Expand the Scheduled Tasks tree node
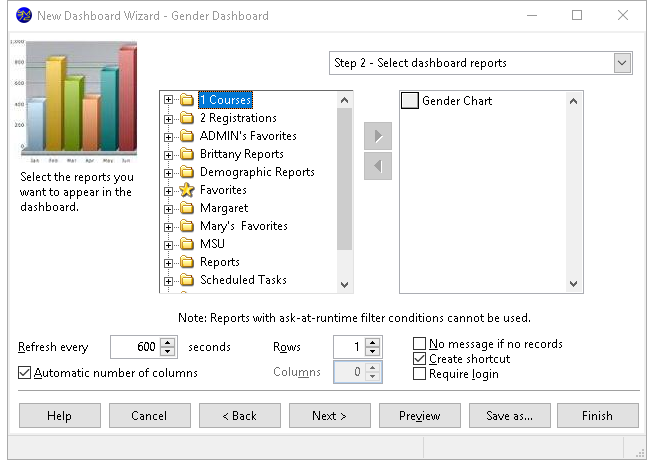Image resolution: width=654 pixels, height=467 pixels. (168, 281)
